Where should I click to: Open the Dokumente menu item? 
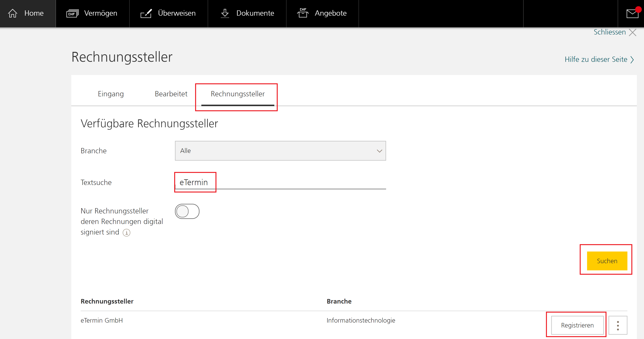[247, 14]
